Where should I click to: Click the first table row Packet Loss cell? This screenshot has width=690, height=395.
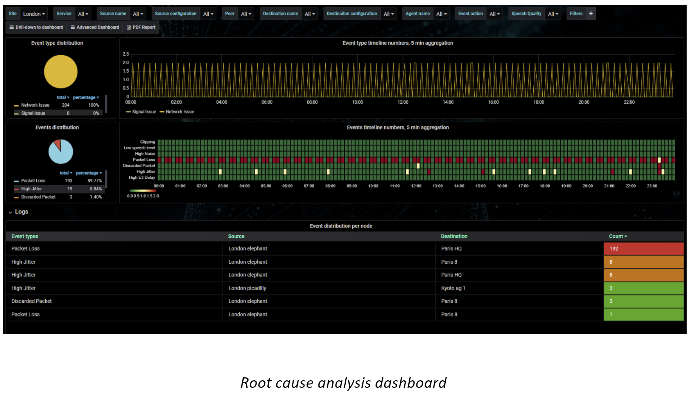click(x=26, y=249)
